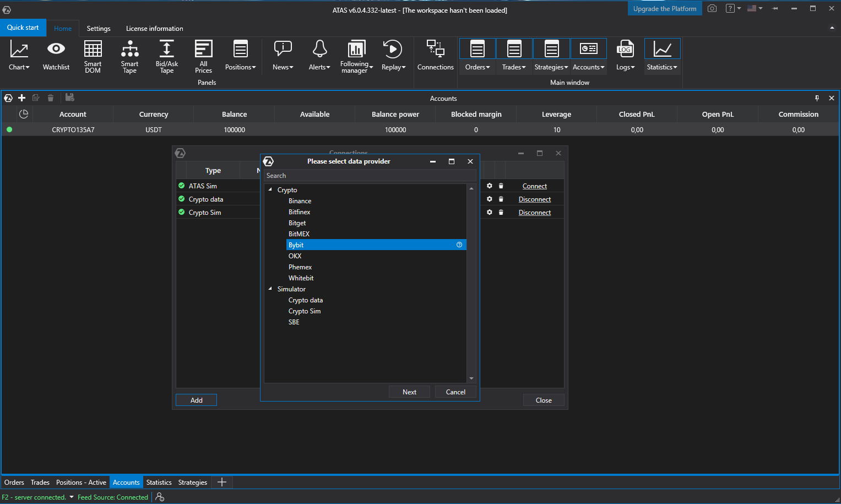The image size is (841, 504).
Task: Click the CRYPTO135A7 account row
Action: (420, 130)
